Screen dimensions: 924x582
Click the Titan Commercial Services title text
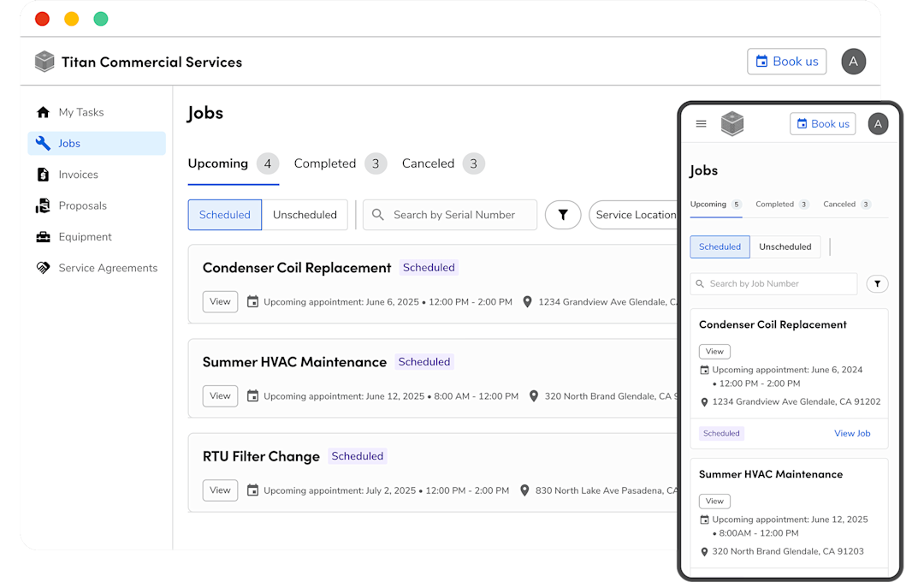(151, 62)
